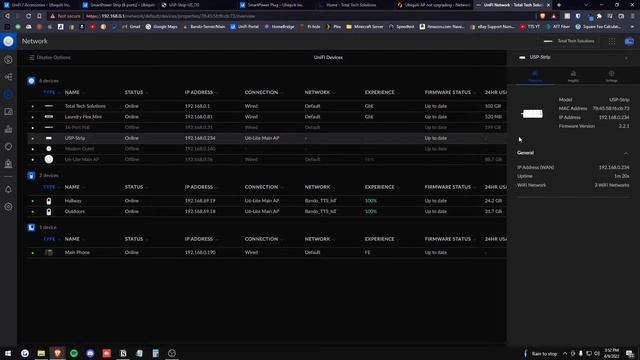This screenshot has height=360, width=640.
Task: Select the Hallway row name
Action: point(73,201)
